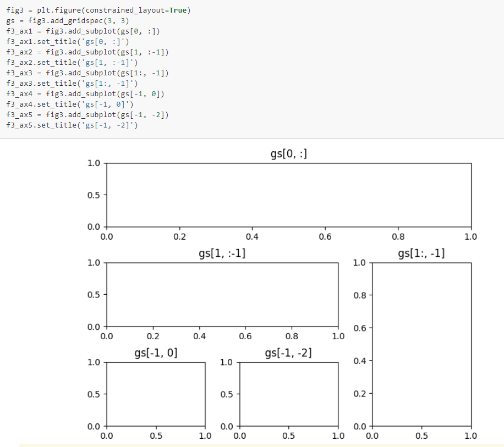Click the 0.8 y-tick label of the gs[1:, -1] plot
This screenshot has width=504, height=447.
click(360, 295)
